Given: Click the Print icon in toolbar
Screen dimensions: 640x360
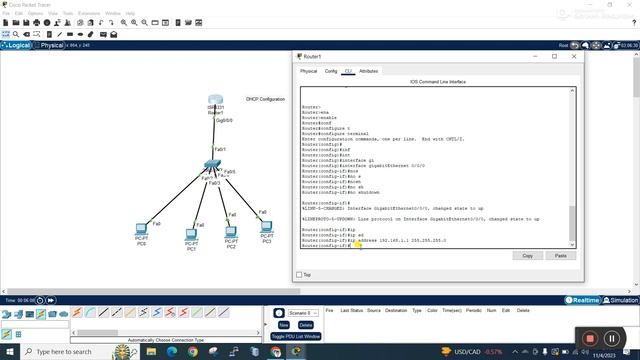Looking at the screenshot, I should [37, 23].
